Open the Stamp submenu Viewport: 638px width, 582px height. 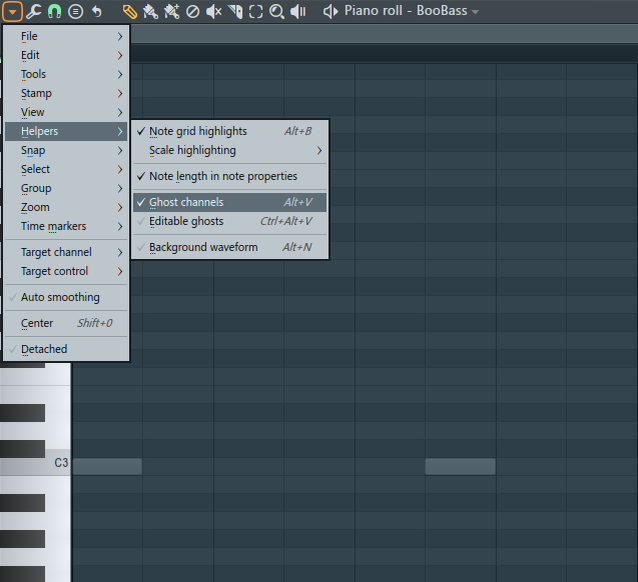(x=66, y=93)
